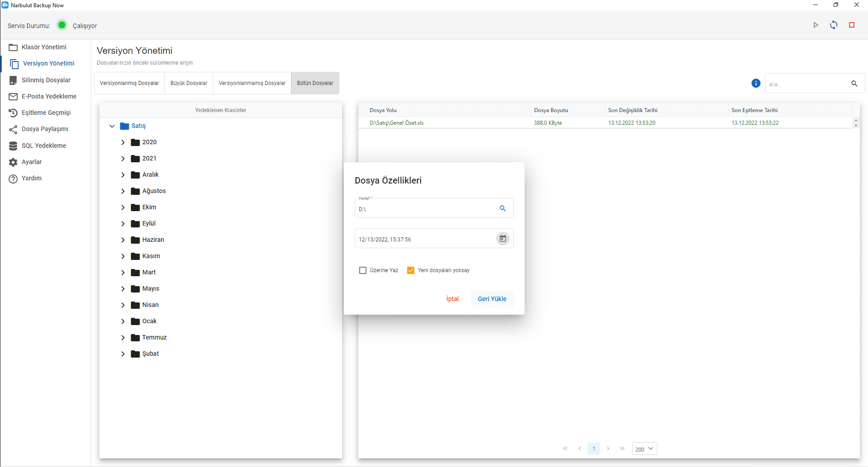868x467 pixels.
Task: Enable the Üzerine Yaz checkbox
Action: (363, 270)
